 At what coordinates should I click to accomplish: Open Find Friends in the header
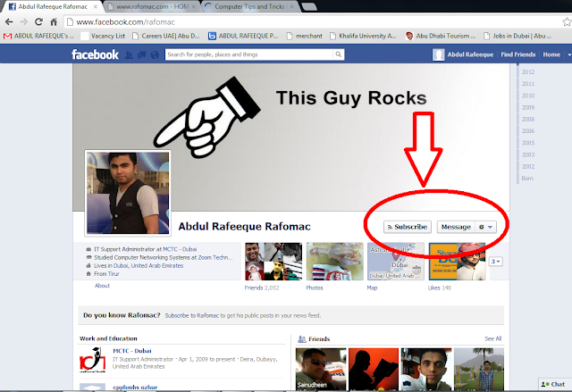pyautogui.click(x=518, y=54)
